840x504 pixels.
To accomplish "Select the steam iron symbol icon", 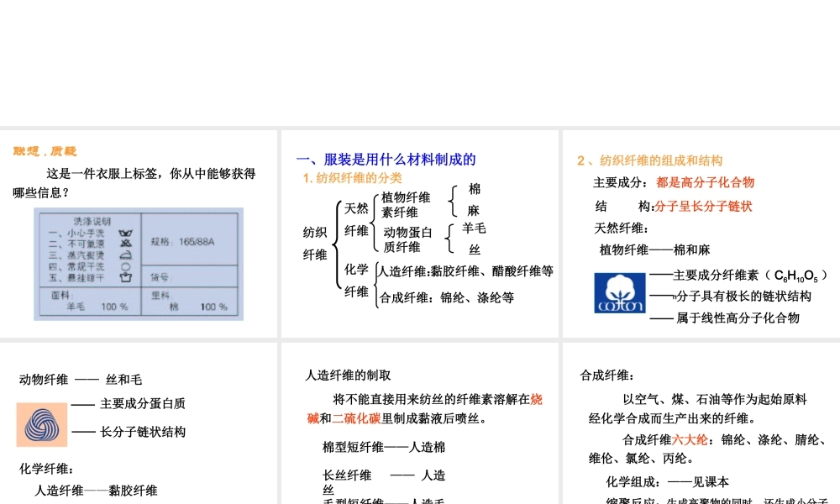I will click(x=125, y=255).
